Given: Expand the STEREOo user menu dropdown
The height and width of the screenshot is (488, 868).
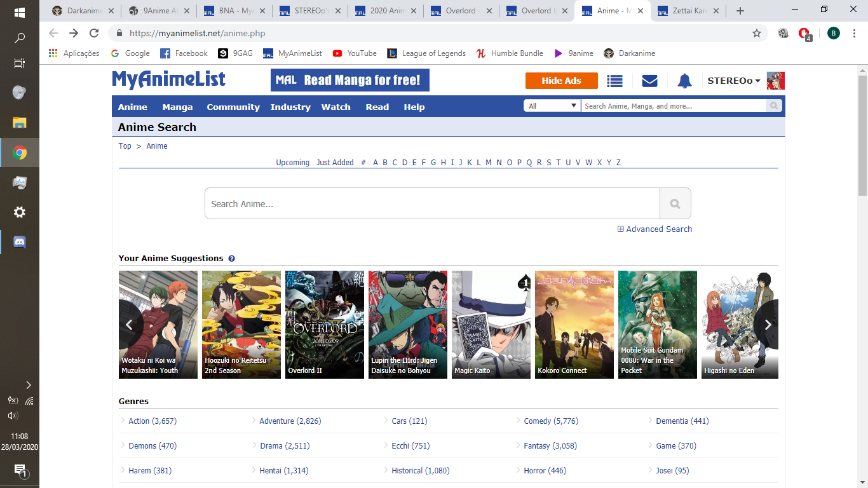Looking at the screenshot, I should click(x=734, y=81).
